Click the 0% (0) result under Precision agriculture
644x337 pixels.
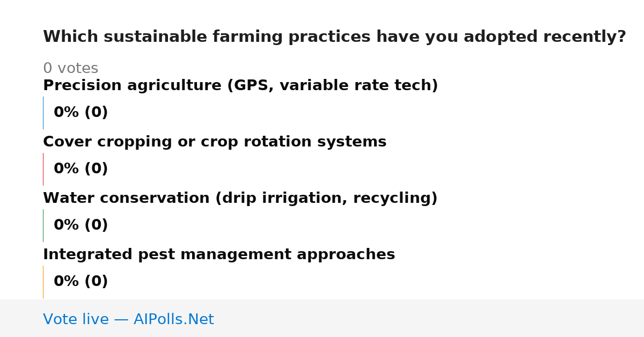click(81, 113)
